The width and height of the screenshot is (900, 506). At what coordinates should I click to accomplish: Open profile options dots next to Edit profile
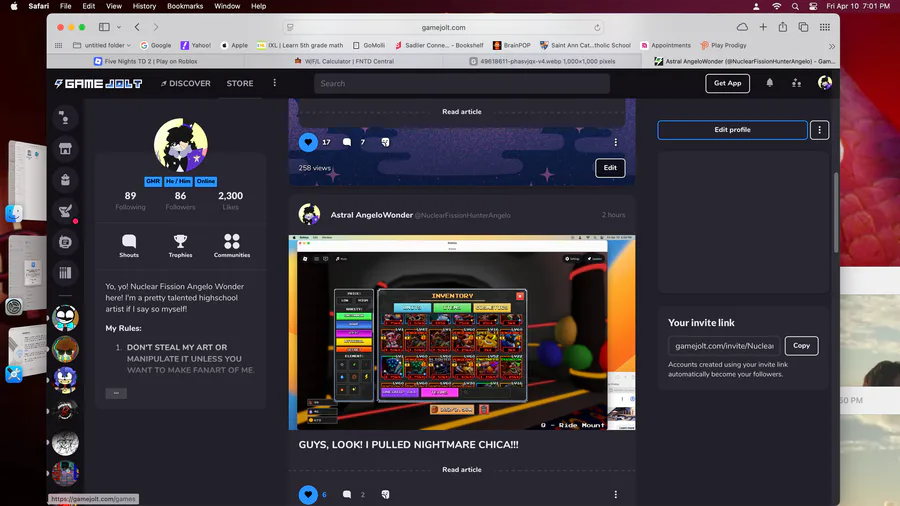tap(819, 130)
